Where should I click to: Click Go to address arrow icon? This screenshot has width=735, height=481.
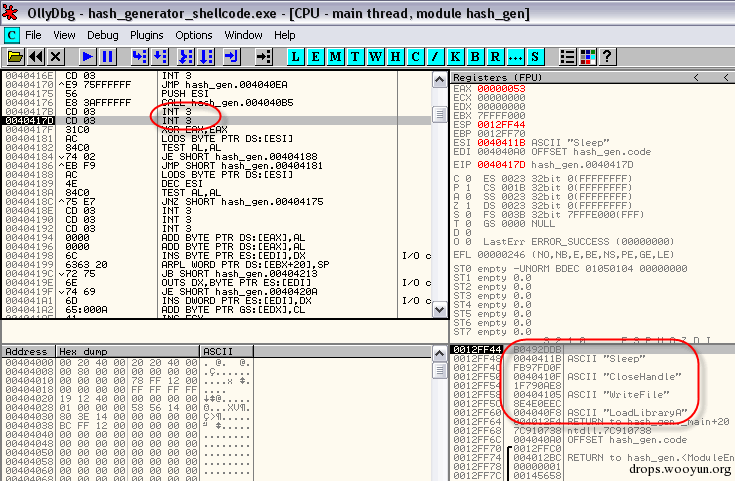coord(264,57)
